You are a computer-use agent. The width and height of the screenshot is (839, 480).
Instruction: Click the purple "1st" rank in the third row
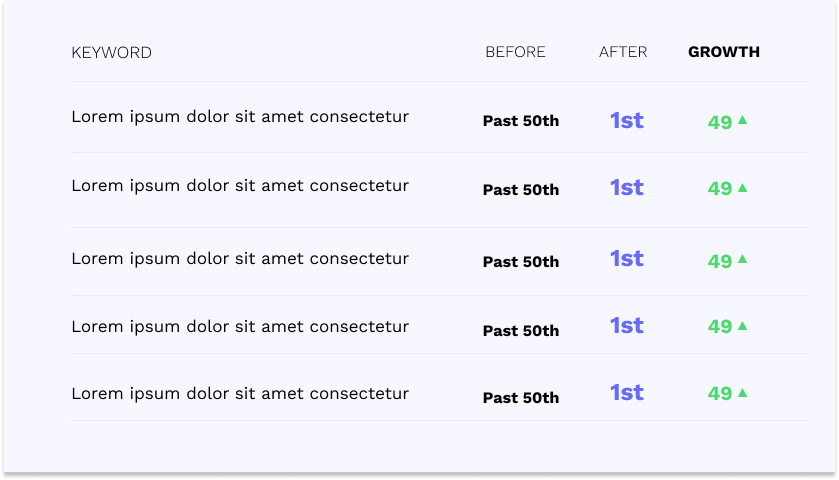coord(627,258)
